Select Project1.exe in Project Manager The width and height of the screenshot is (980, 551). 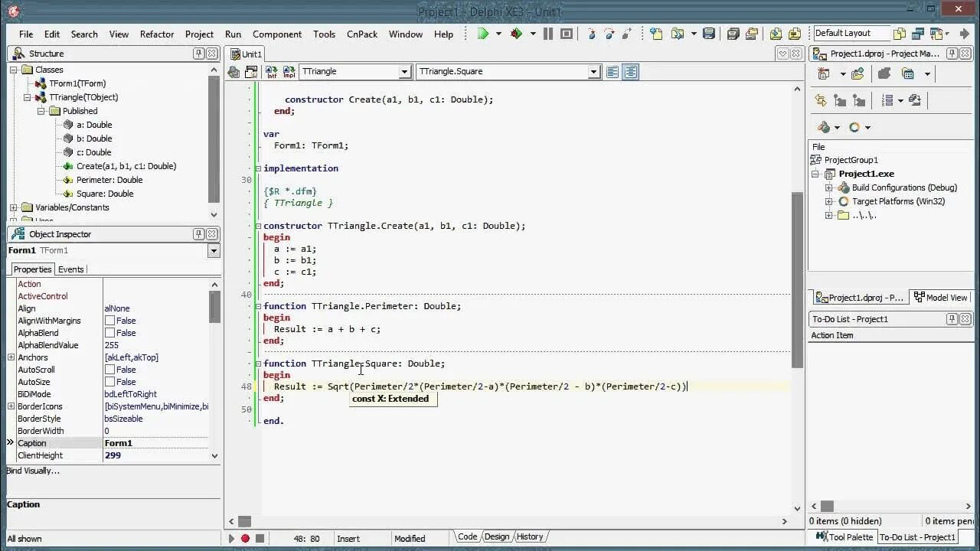(x=866, y=174)
